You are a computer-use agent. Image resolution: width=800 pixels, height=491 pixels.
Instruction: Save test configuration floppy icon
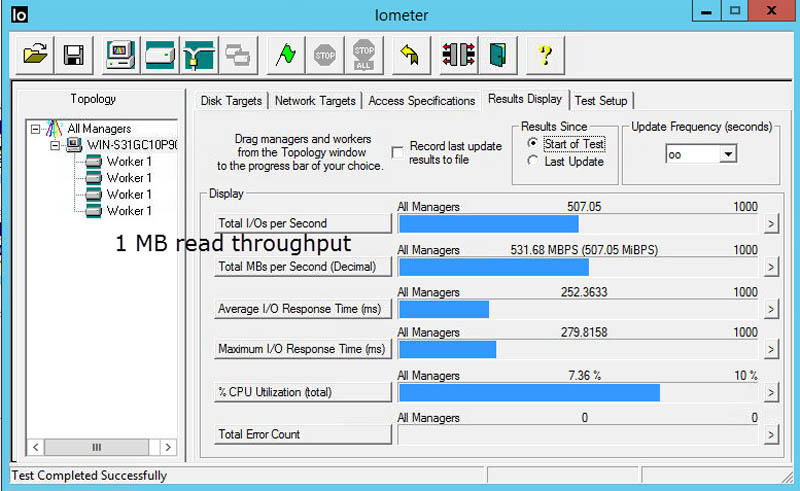coord(73,55)
